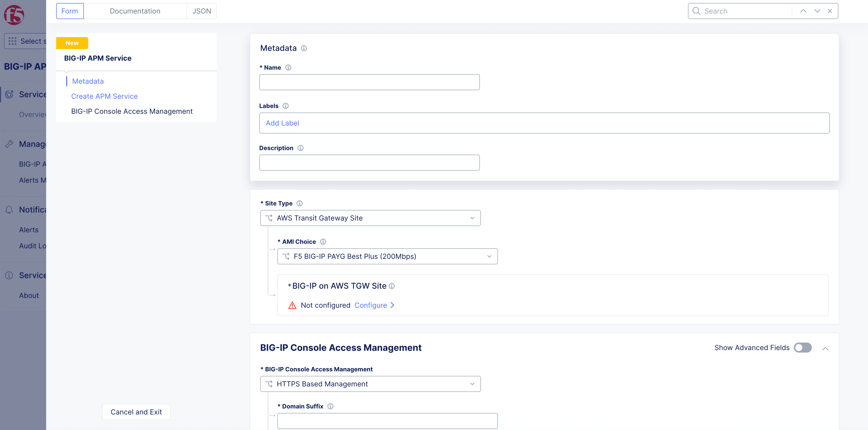Focus the Description input field
The width and height of the screenshot is (868, 430).
tap(369, 163)
